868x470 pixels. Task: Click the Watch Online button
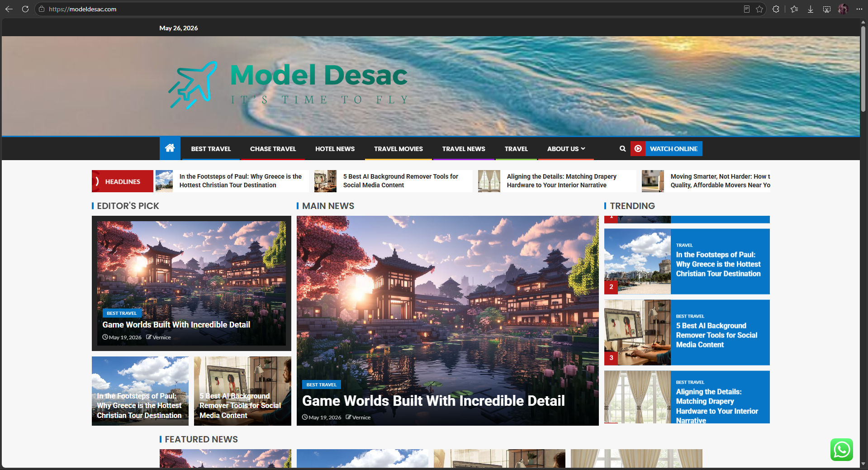pyautogui.click(x=666, y=149)
